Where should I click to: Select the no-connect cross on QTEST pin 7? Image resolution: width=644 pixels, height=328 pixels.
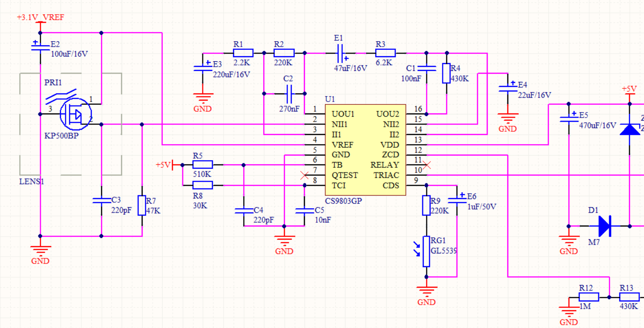[x=304, y=175]
